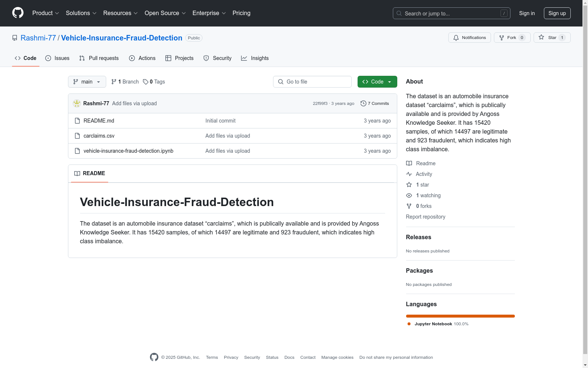Click the slash shortcut key icon in search

504,13
